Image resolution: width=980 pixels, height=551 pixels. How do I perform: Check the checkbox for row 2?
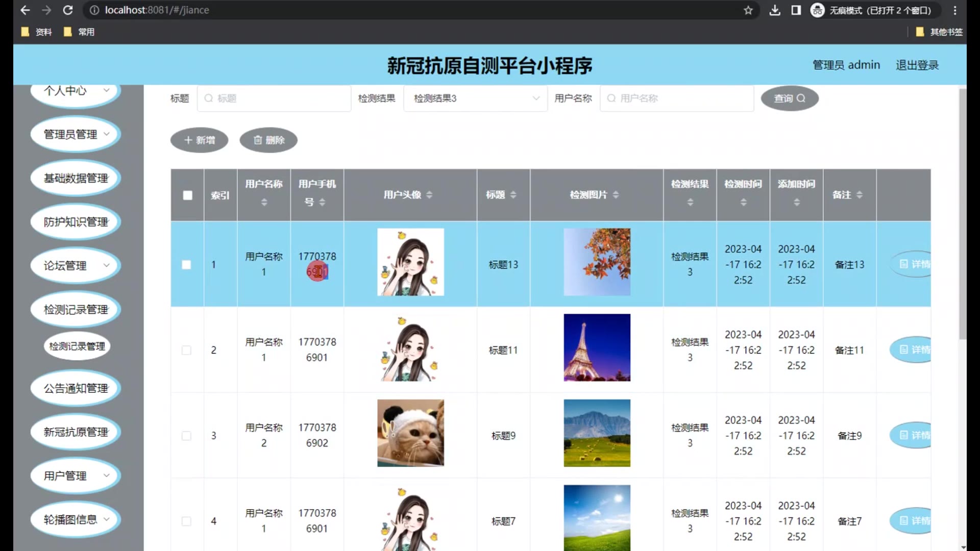pos(186,350)
